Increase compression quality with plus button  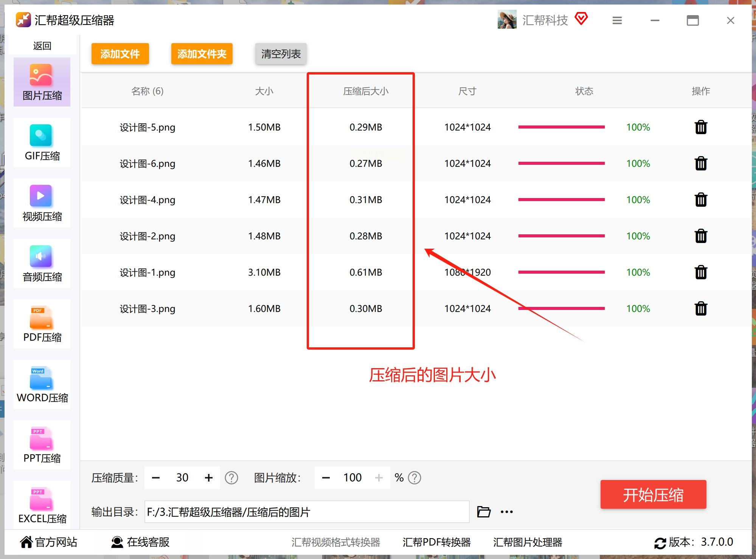(x=208, y=478)
